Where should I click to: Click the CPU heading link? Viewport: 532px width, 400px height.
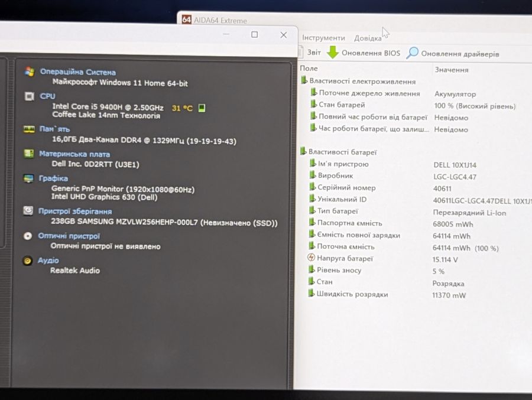tap(47, 96)
